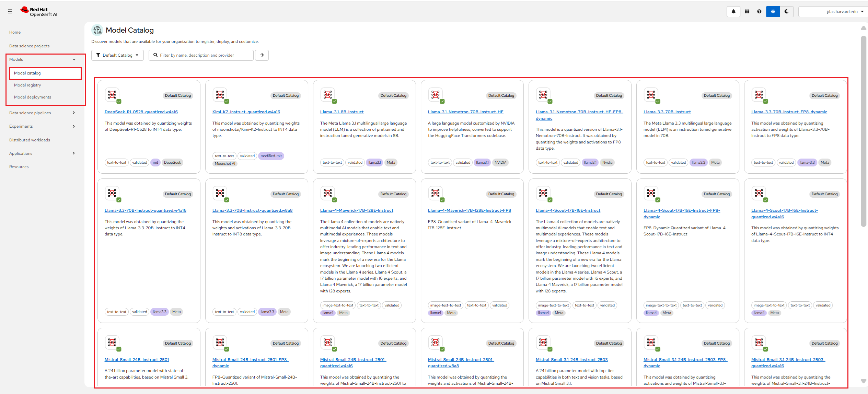Click the help question mark icon
Screen dimensions: 868x394
click(759, 12)
